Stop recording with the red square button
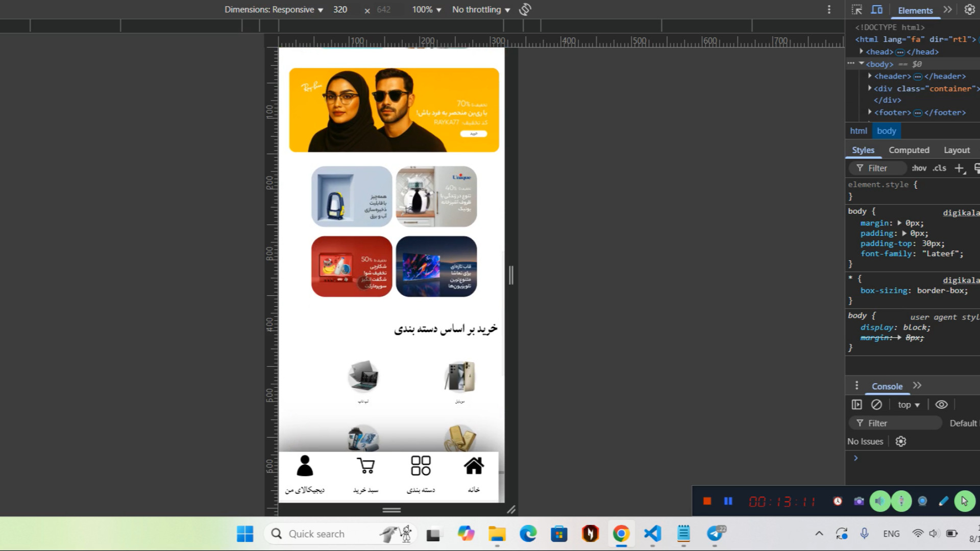Image resolution: width=980 pixels, height=551 pixels. [707, 502]
